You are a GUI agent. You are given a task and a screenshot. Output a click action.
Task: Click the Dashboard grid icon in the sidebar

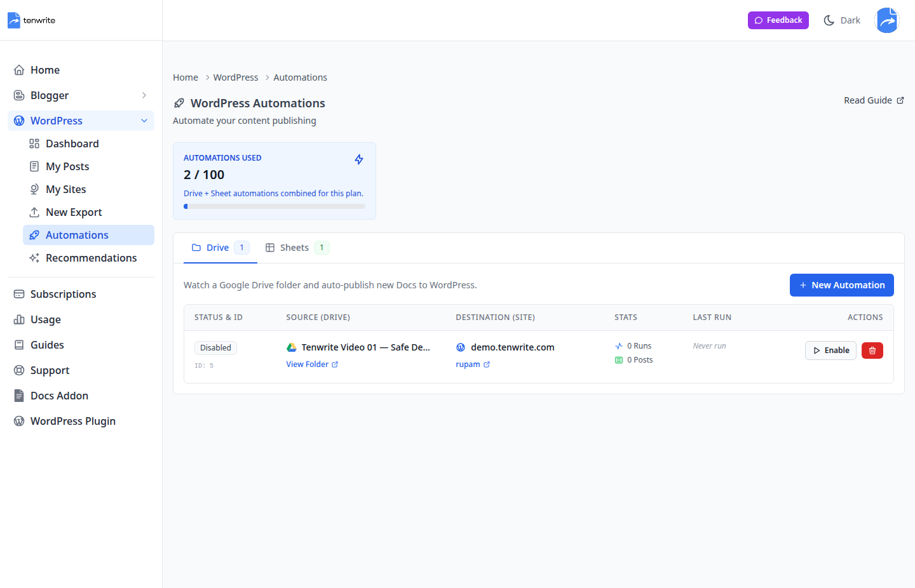click(34, 144)
